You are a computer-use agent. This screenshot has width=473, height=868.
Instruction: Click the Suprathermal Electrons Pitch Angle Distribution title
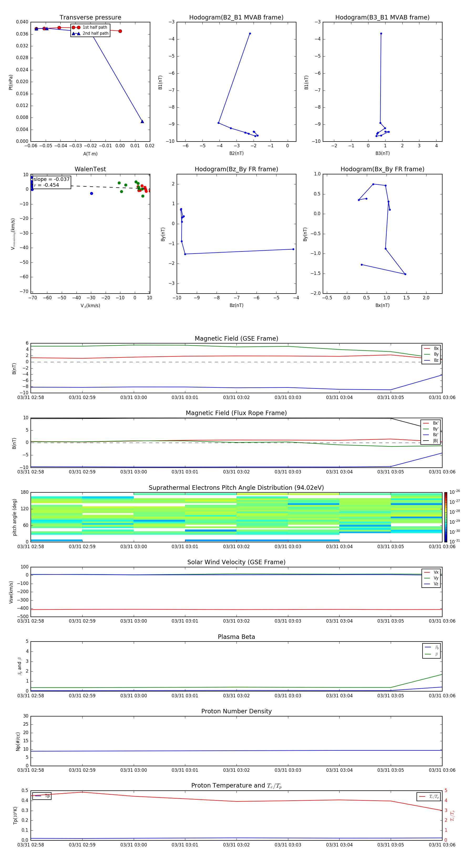[236, 488]
